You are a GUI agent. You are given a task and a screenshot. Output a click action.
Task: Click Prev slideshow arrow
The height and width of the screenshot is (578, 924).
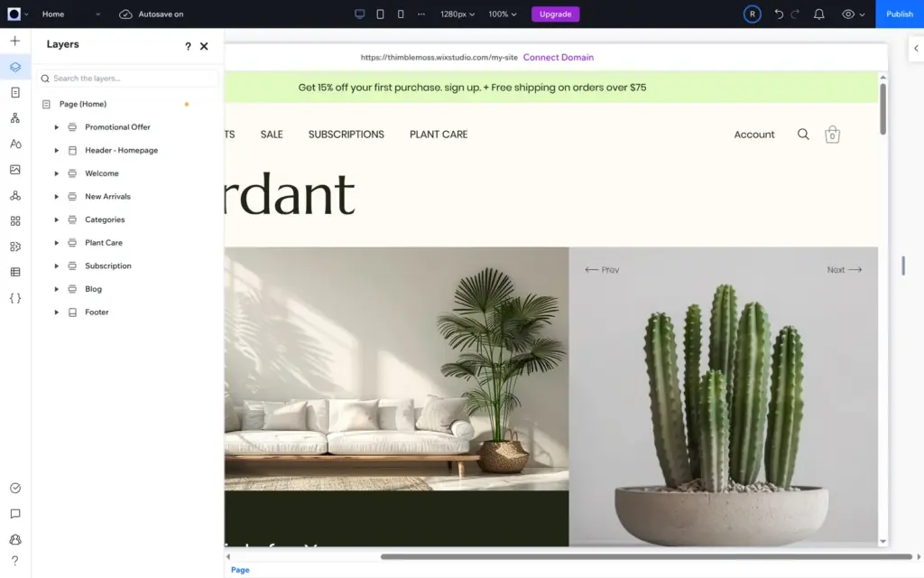[602, 269]
